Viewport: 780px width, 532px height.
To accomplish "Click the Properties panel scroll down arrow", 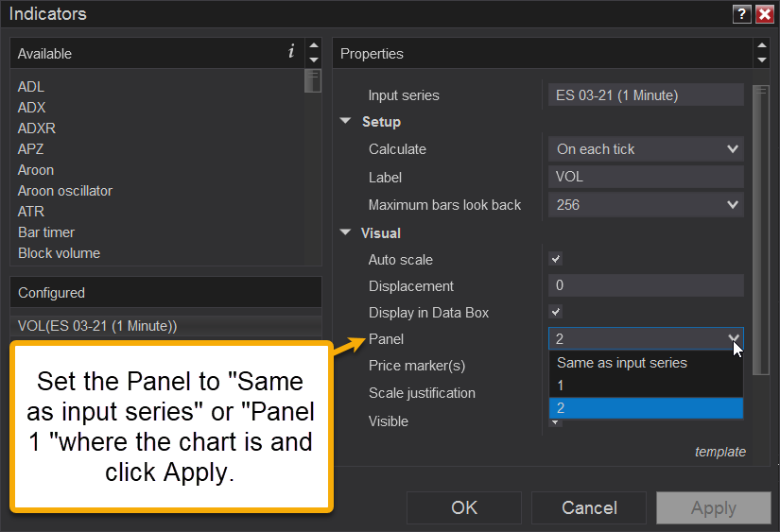I will 762,60.
